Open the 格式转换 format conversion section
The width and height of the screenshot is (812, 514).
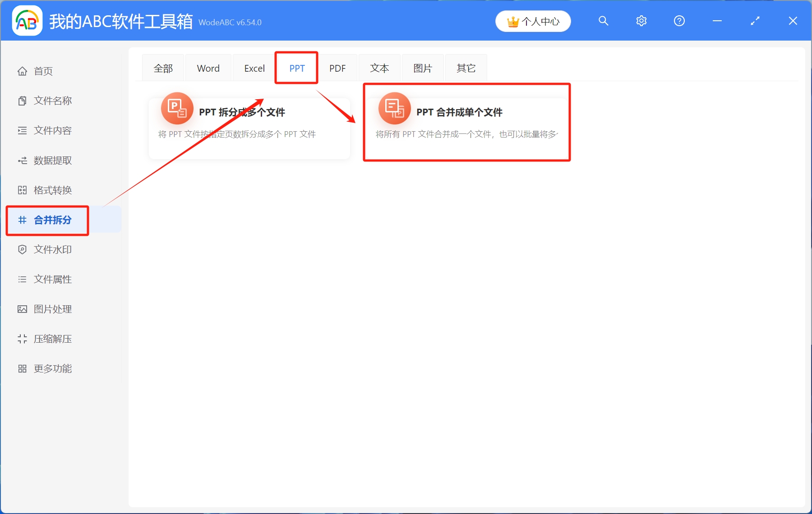[53, 190]
